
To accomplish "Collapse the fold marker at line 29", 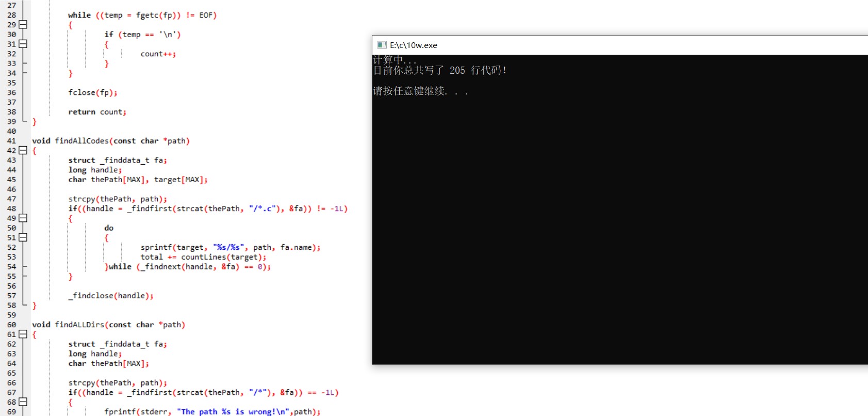I will 23,24.
